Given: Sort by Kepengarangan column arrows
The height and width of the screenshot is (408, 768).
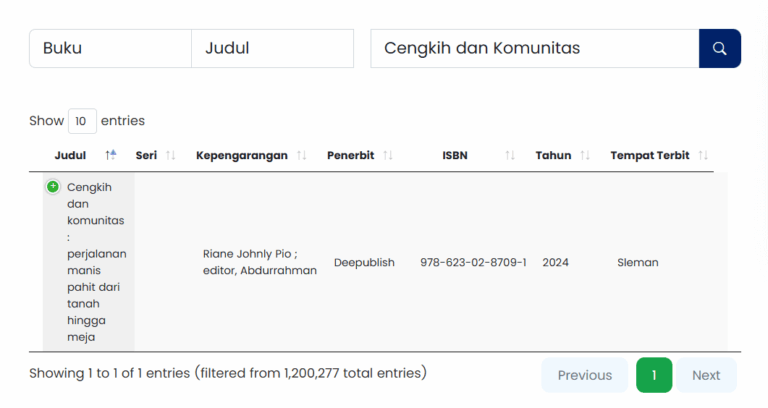Looking at the screenshot, I should point(302,155).
